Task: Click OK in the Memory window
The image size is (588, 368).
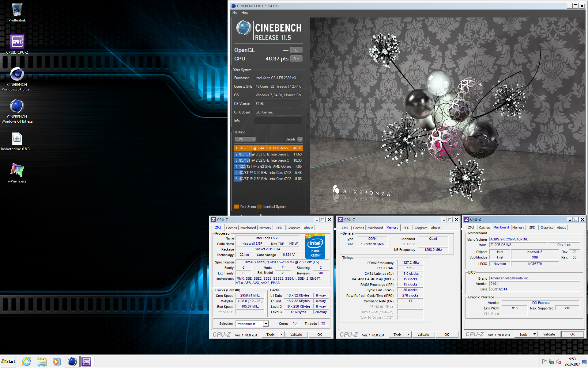Action: point(447,335)
